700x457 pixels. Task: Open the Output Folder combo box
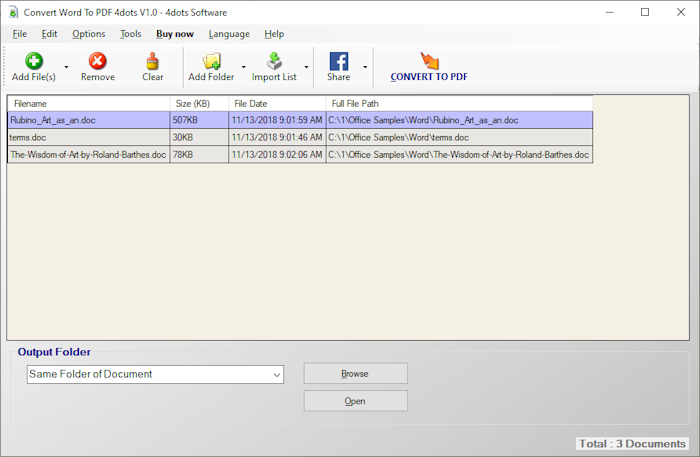click(x=155, y=374)
